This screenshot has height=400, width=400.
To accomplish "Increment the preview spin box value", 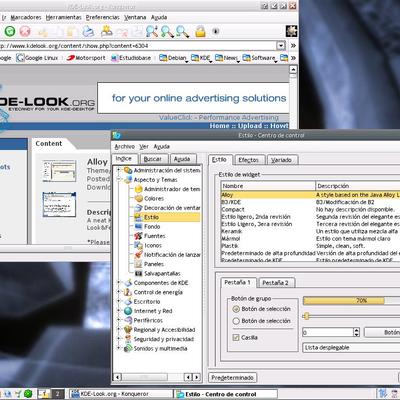I will [x=356, y=330].
